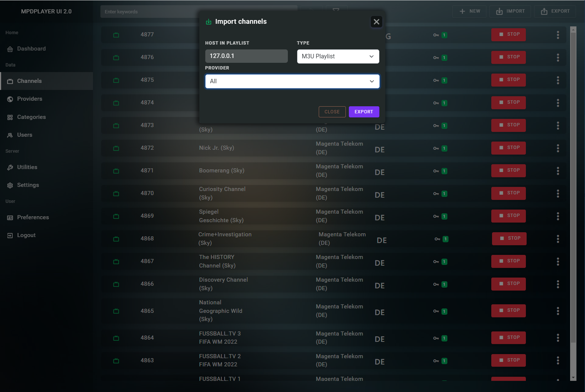Click the key icon on channel 4876 row

(436, 58)
